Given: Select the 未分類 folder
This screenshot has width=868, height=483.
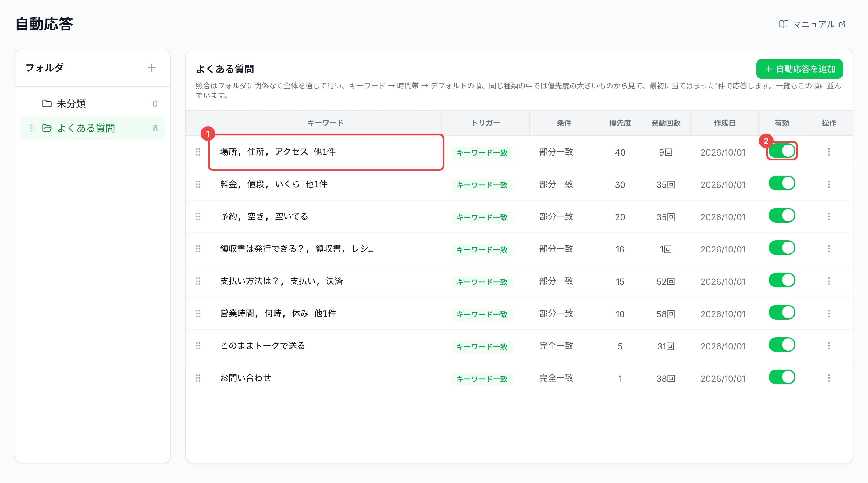Looking at the screenshot, I should coord(93,103).
